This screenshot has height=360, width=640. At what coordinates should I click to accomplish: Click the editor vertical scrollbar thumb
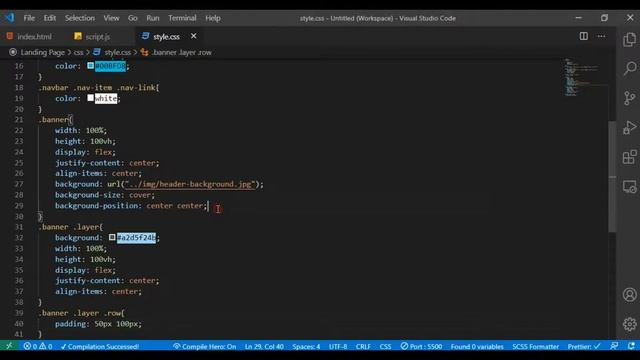pos(612,176)
